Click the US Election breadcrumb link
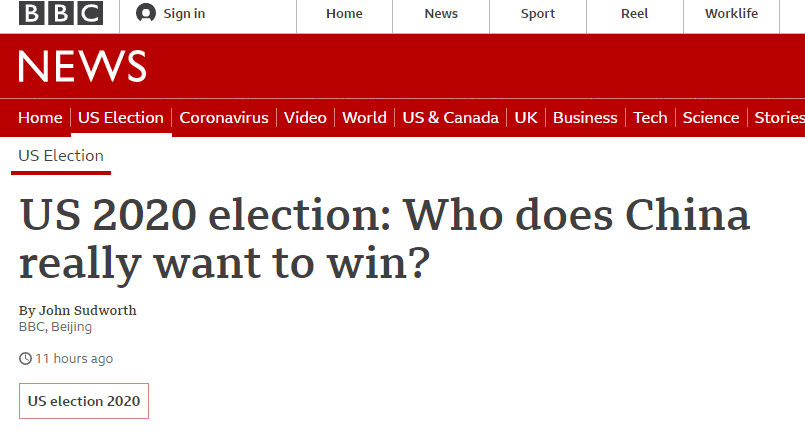The image size is (805, 442). click(61, 156)
